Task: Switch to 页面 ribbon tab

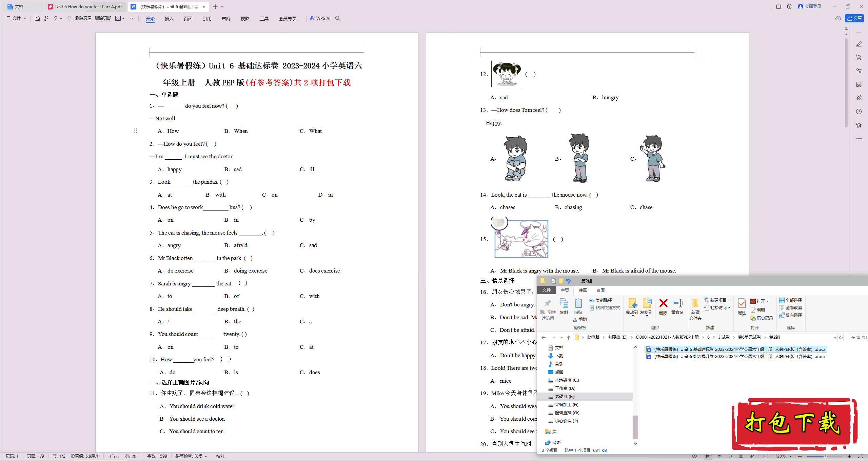Action: coord(188,19)
